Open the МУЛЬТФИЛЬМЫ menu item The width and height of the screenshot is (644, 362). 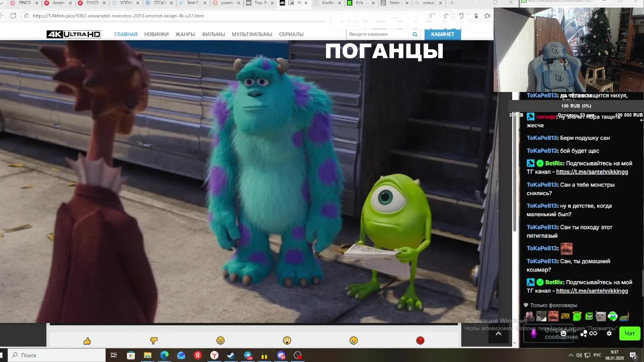252,34
